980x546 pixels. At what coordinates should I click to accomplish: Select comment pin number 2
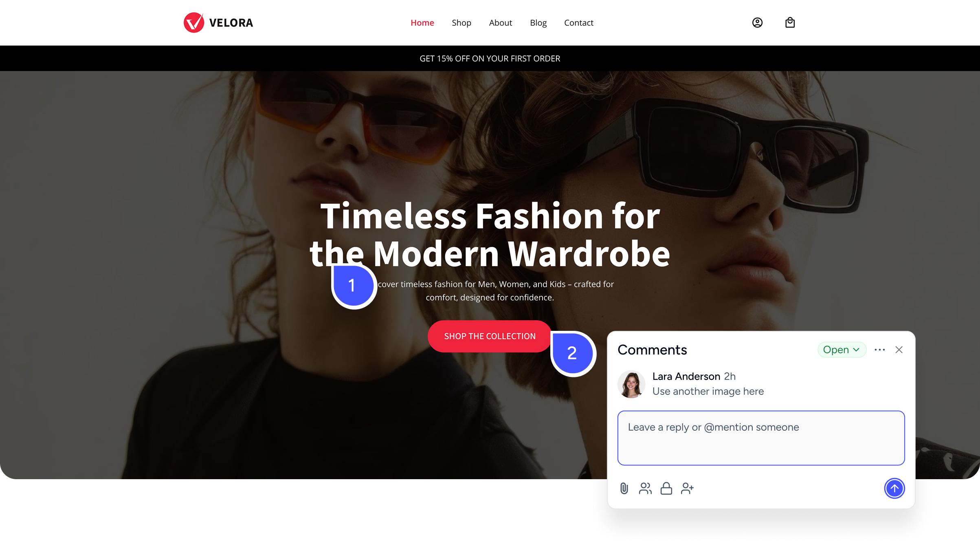573,354
